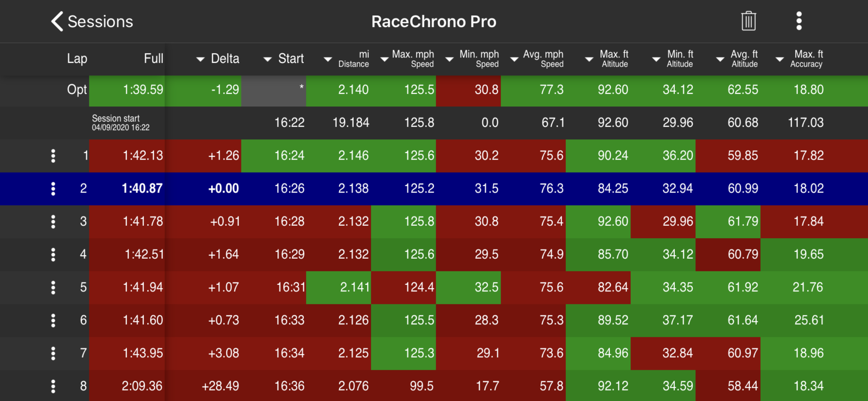The image size is (868, 401).
Task: Select the highlighted lap 2 row
Action: [x=434, y=188]
